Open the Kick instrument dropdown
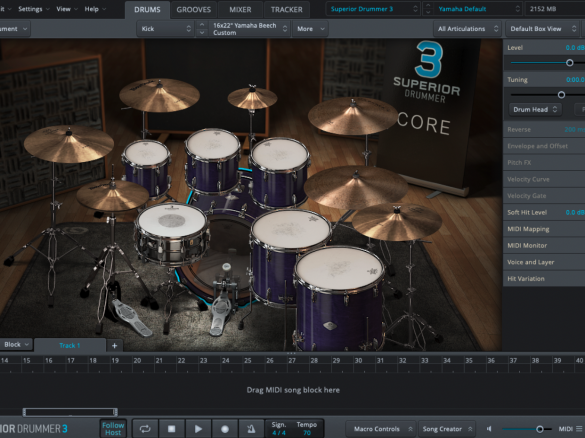Image resolution: width=585 pixels, height=438 pixels. (x=165, y=29)
